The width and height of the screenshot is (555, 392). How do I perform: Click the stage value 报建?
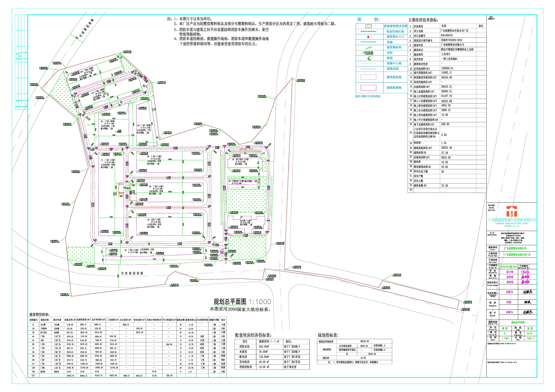530,328
